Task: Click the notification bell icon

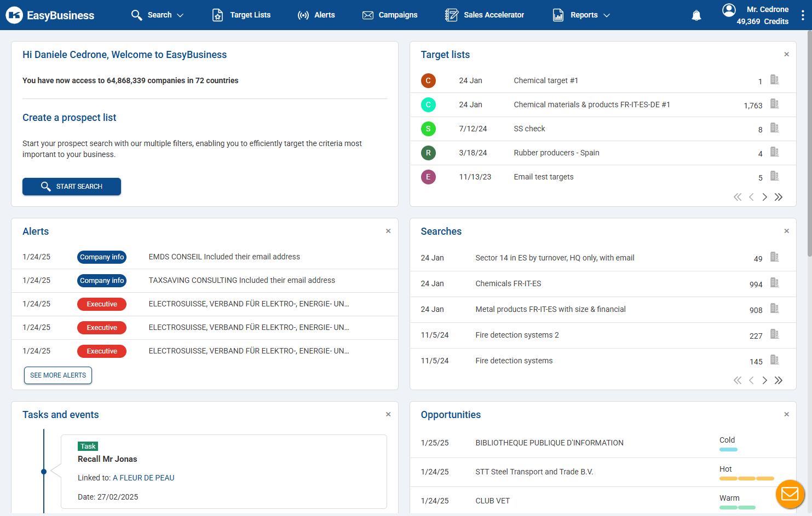Action: click(x=696, y=15)
